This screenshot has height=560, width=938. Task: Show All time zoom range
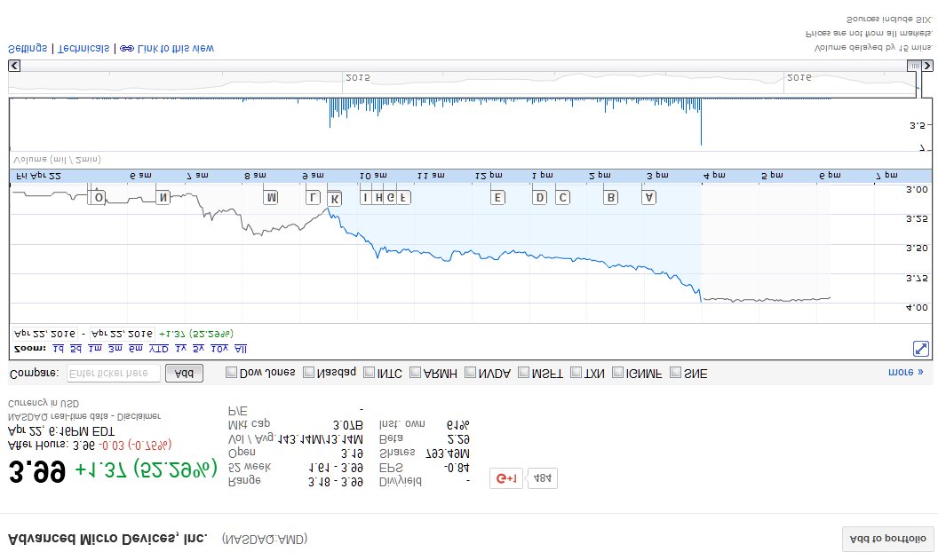click(x=241, y=349)
